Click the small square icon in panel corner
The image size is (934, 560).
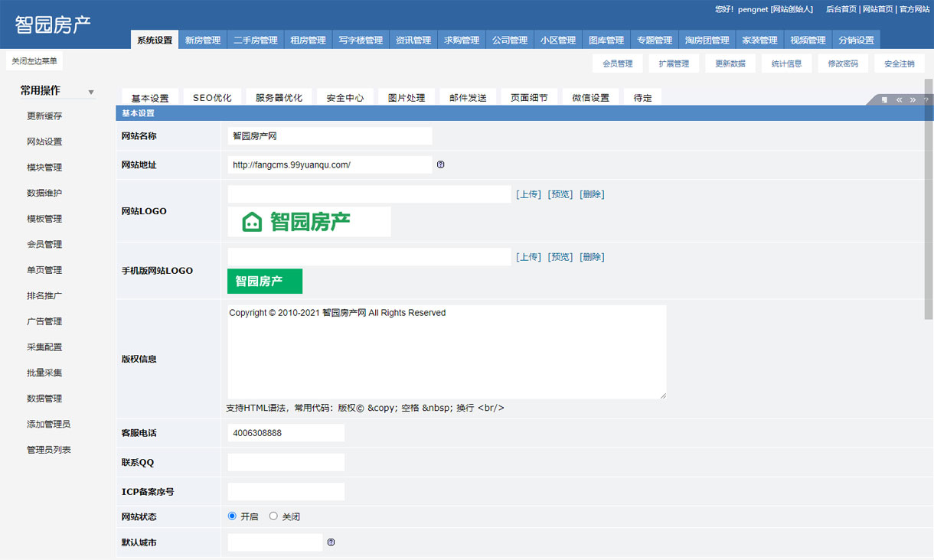[884, 100]
